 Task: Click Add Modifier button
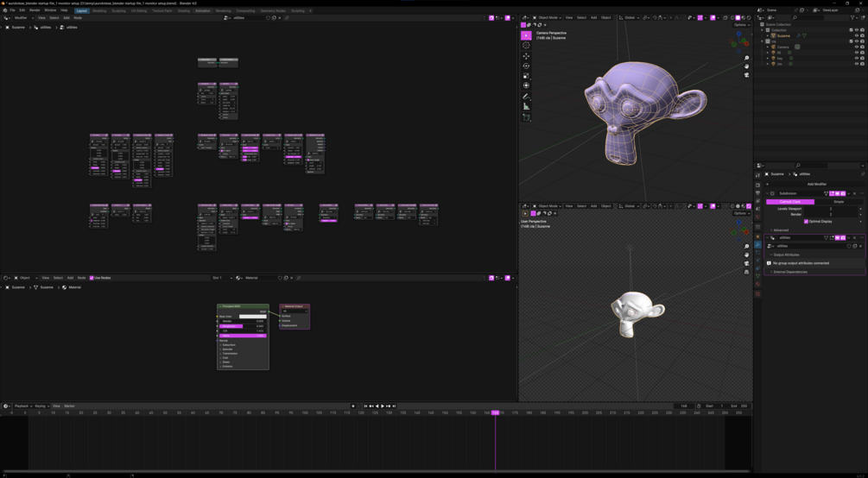pos(814,185)
